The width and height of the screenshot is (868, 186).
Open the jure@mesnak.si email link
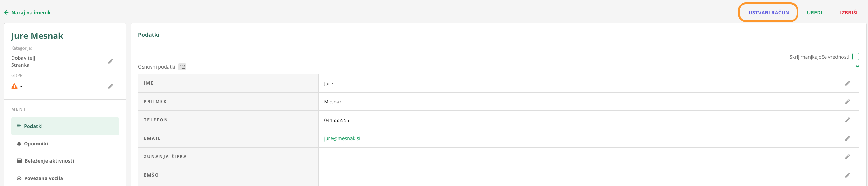tap(342, 138)
